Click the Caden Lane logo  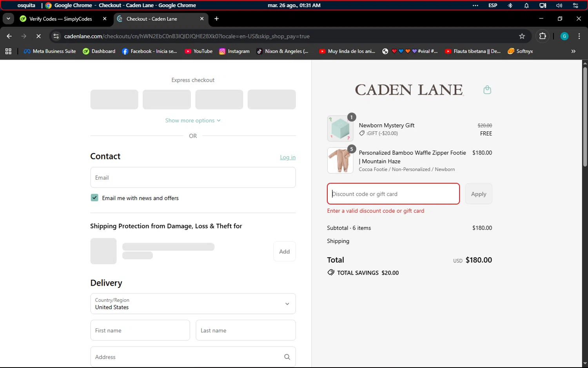409,90
